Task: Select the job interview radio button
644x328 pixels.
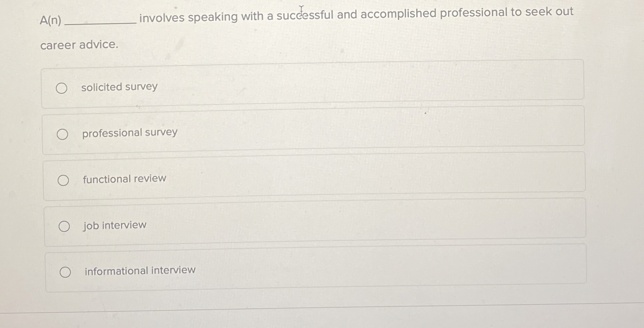Action: [64, 226]
